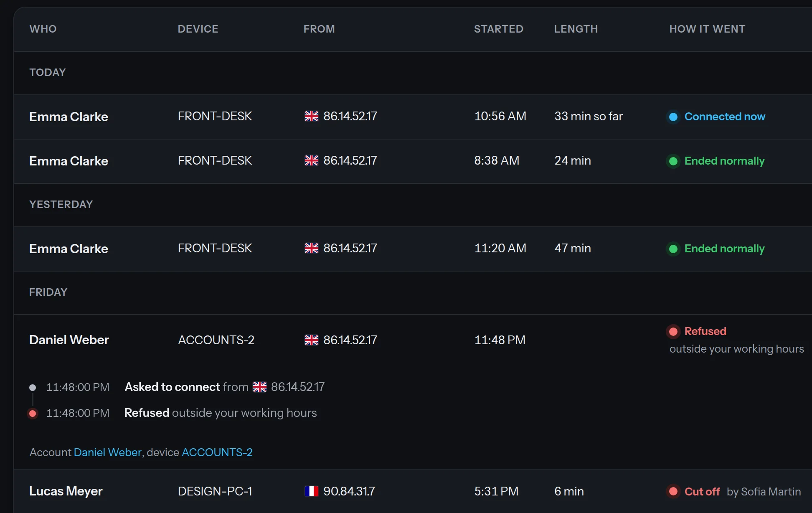The image size is (812, 513).
Task: Click 90.84.31.7 address
Action: (349, 491)
